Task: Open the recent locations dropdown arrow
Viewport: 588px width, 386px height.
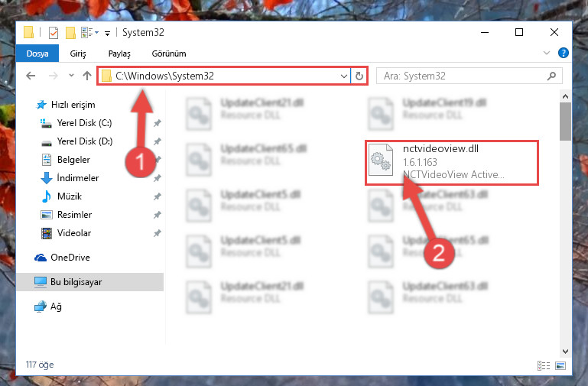Action: (x=71, y=76)
